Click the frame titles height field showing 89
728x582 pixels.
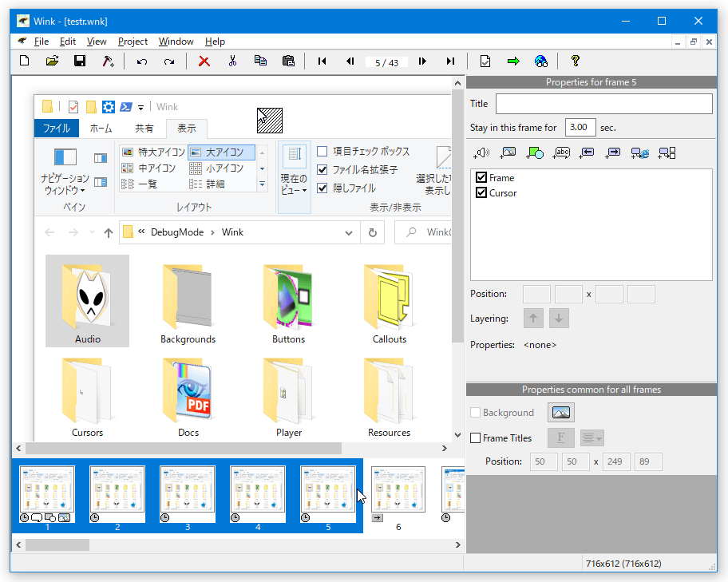[x=648, y=461]
